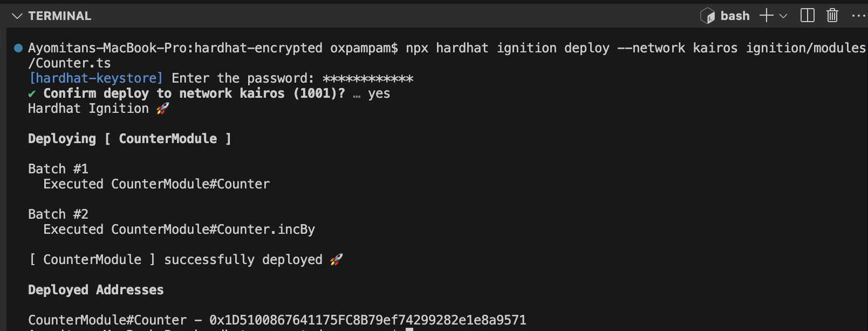Click the blue command decoration dot
868x331 pixels.
[18, 48]
